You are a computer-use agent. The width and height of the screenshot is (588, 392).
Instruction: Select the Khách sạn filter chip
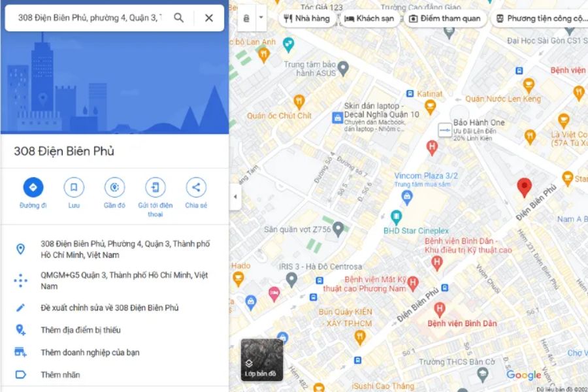coord(369,18)
